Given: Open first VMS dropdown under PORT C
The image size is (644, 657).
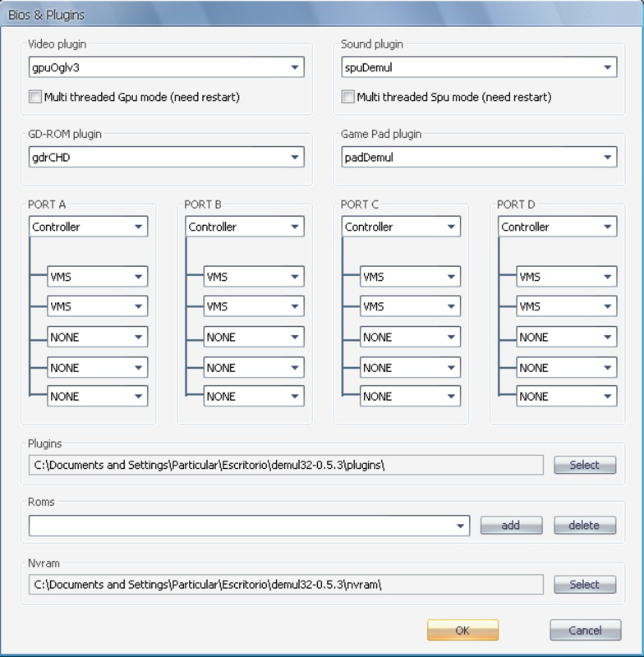Looking at the screenshot, I should coord(410,277).
